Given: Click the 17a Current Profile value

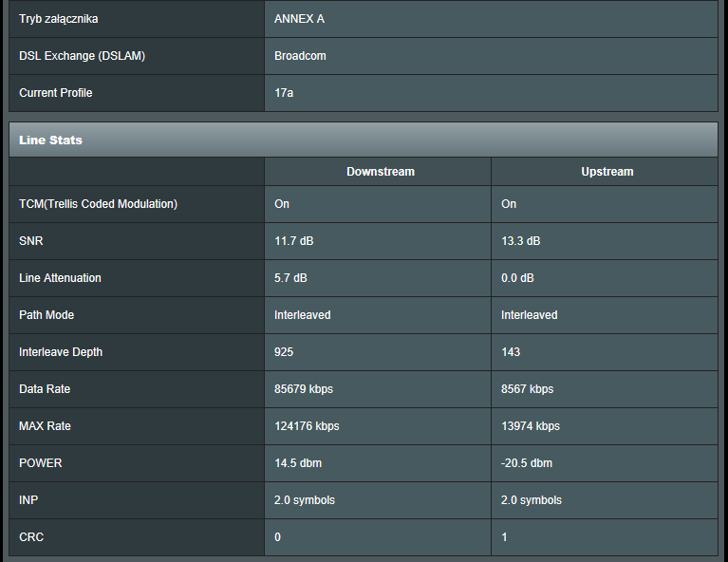Looking at the screenshot, I should (x=283, y=93).
